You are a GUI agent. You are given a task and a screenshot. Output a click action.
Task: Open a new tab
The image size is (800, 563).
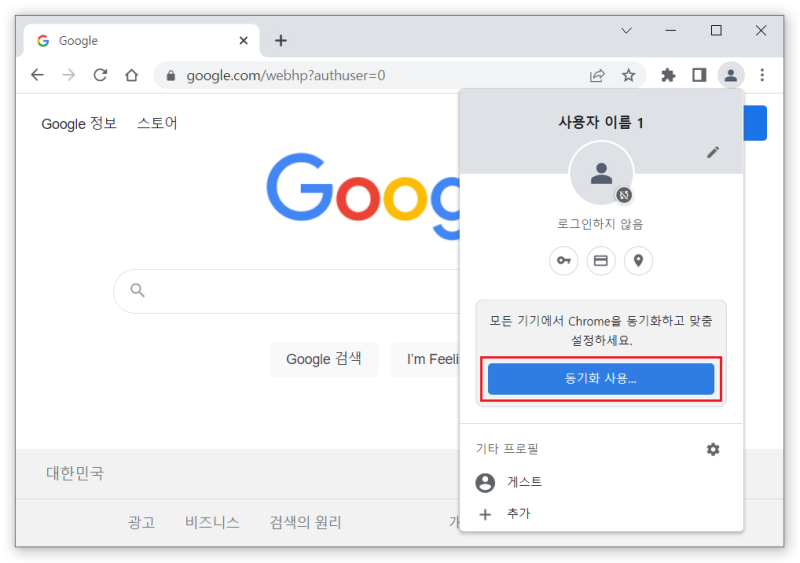click(281, 40)
